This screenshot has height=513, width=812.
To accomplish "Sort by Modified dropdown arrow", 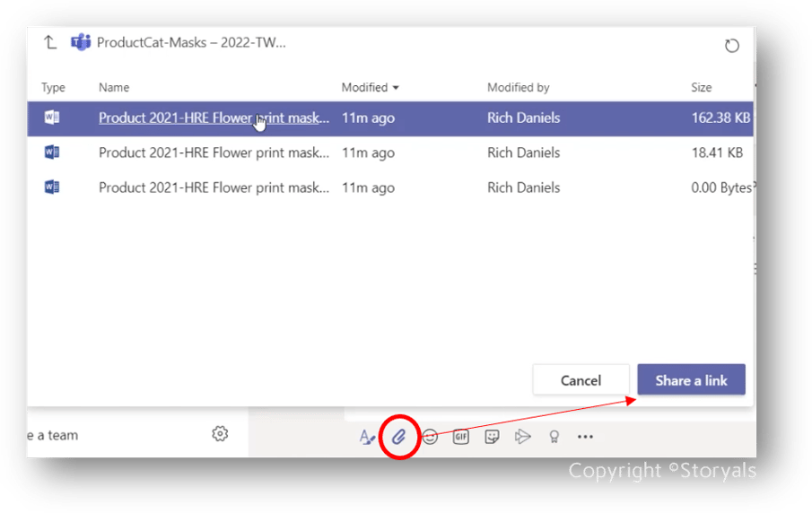I will point(396,88).
